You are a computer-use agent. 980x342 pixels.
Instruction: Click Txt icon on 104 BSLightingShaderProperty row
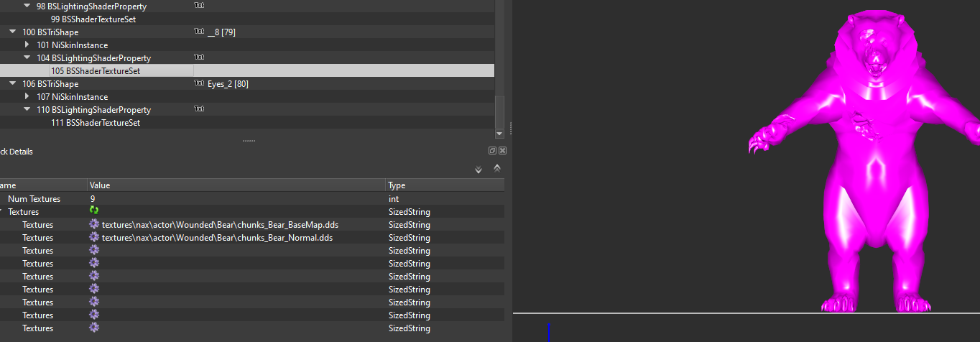(x=199, y=57)
